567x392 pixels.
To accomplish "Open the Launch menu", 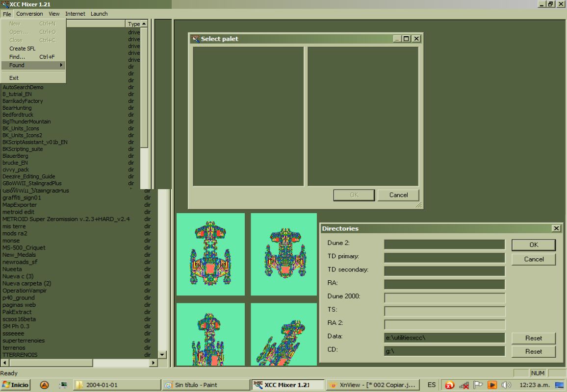I will tap(99, 14).
